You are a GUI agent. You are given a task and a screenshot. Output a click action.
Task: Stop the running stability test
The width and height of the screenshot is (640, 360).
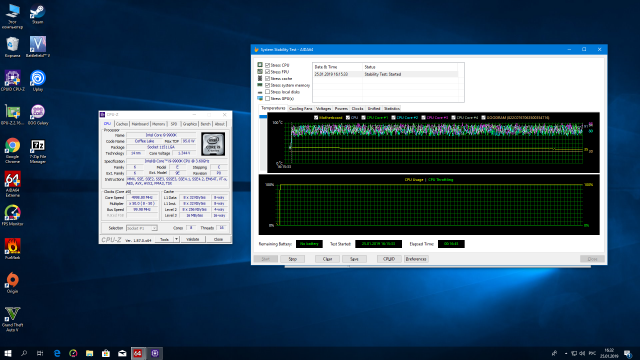pyautogui.click(x=293, y=259)
